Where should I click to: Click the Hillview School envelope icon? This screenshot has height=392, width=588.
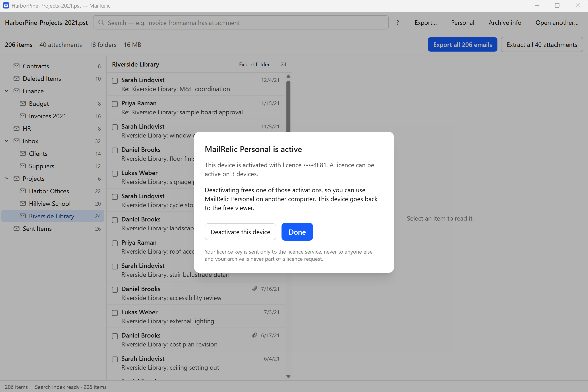23,204
